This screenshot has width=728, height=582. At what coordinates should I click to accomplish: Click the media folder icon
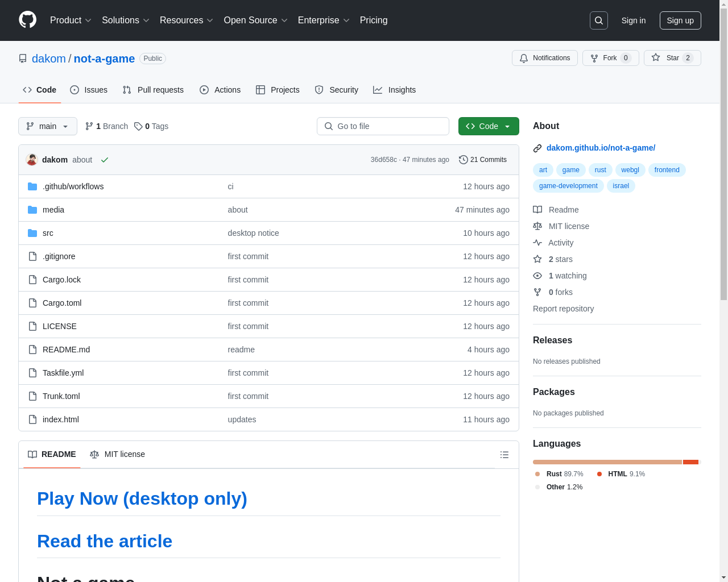pyautogui.click(x=32, y=210)
